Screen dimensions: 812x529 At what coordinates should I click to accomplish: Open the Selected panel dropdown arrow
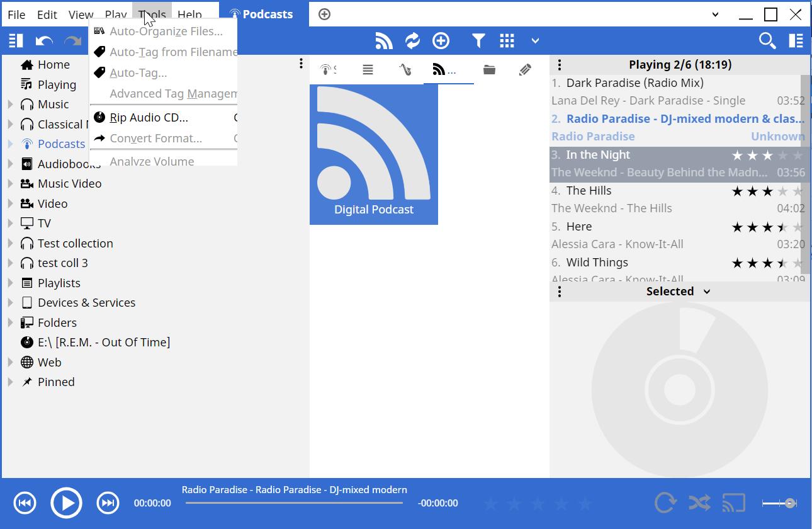point(707,292)
